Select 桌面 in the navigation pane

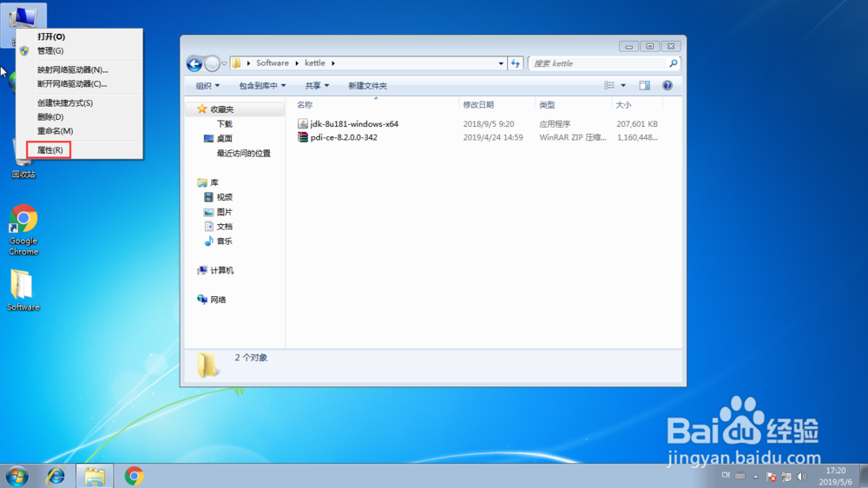point(224,138)
